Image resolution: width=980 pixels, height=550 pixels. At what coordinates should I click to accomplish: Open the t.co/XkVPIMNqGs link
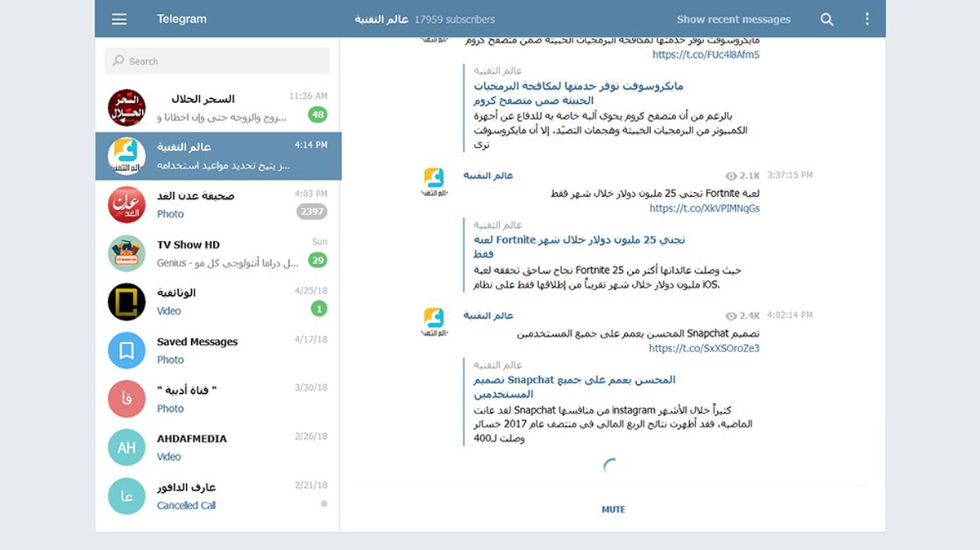pos(704,208)
